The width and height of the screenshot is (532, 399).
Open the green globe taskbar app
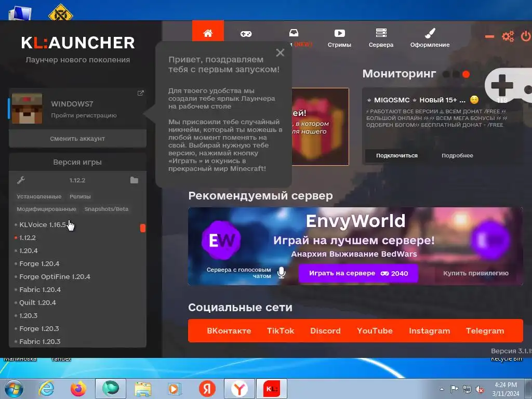pos(111,389)
